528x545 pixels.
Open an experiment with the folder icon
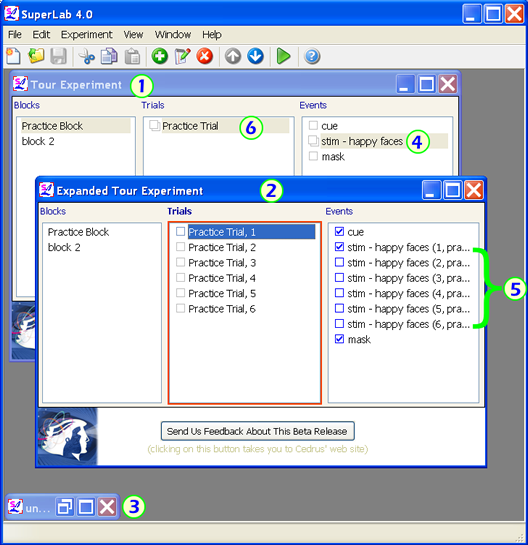(x=36, y=56)
